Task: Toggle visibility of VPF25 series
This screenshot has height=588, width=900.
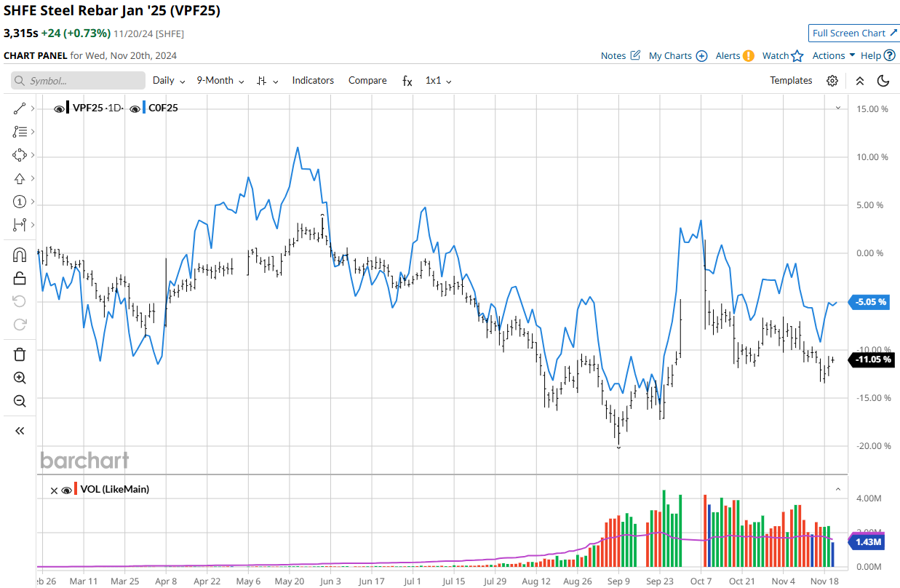Action: (59, 108)
